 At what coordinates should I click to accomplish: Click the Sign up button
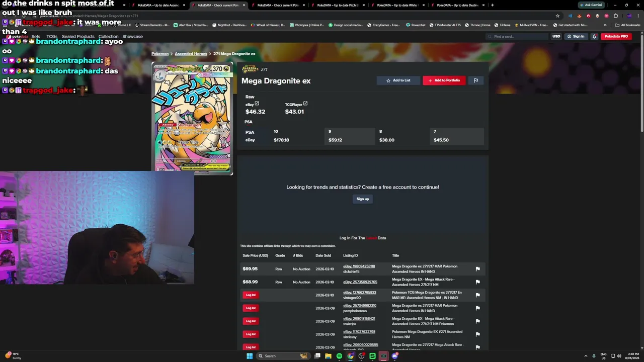(x=363, y=199)
